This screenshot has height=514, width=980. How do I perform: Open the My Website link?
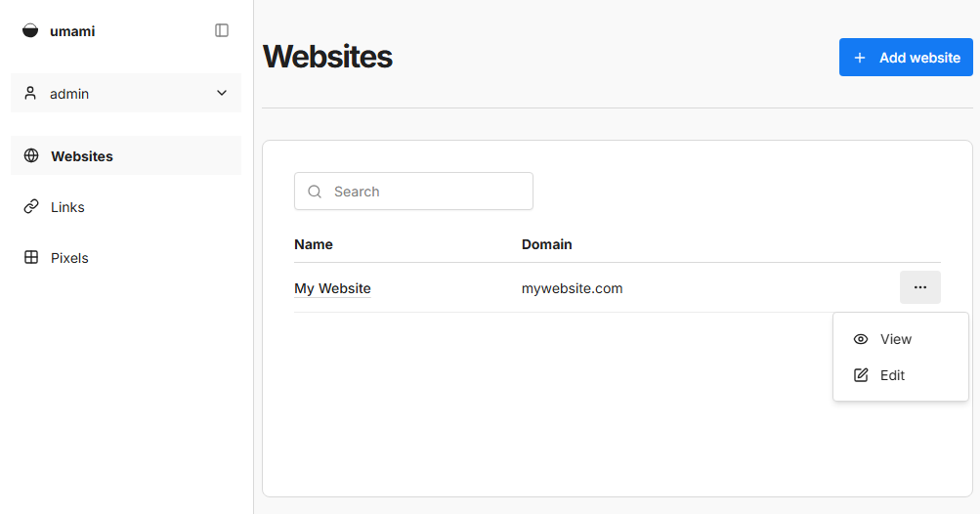click(x=332, y=288)
